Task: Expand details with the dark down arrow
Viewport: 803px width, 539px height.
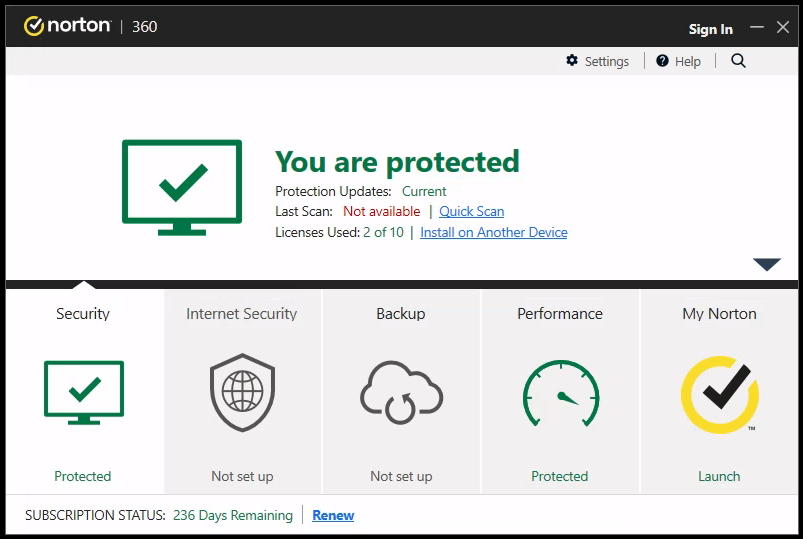Action: pyautogui.click(x=767, y=264)
